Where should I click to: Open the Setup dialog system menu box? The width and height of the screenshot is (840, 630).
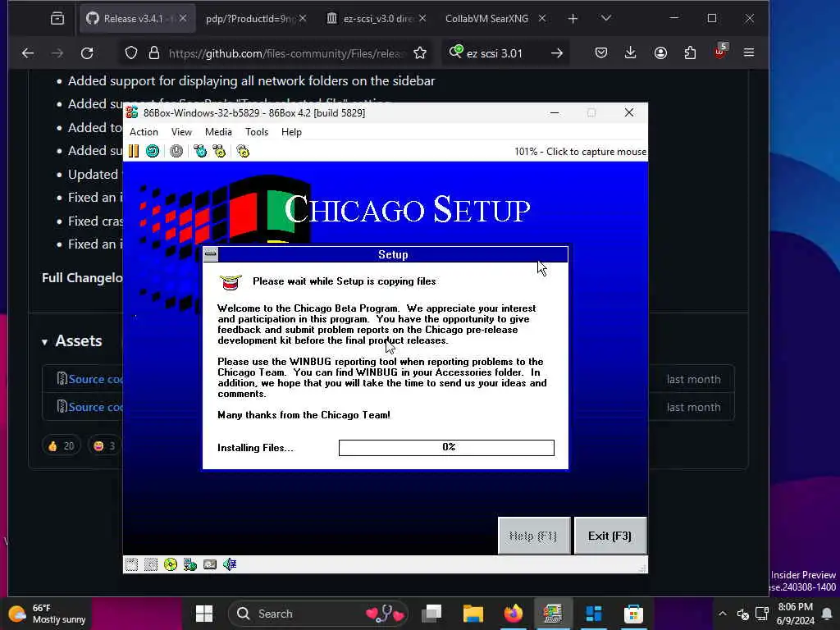[x=211, y=254]
